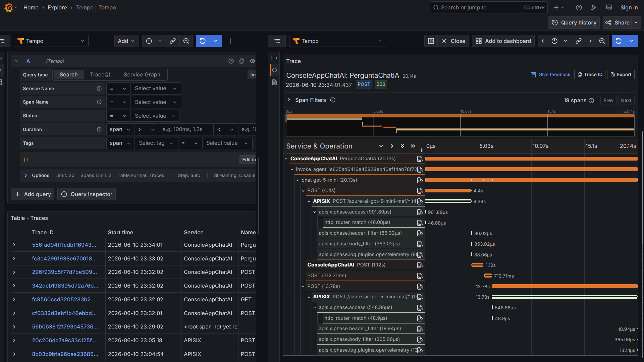Go to Explore breadcrumb
Viewport: 644px width, 362px height.
[x=57, y=7]
